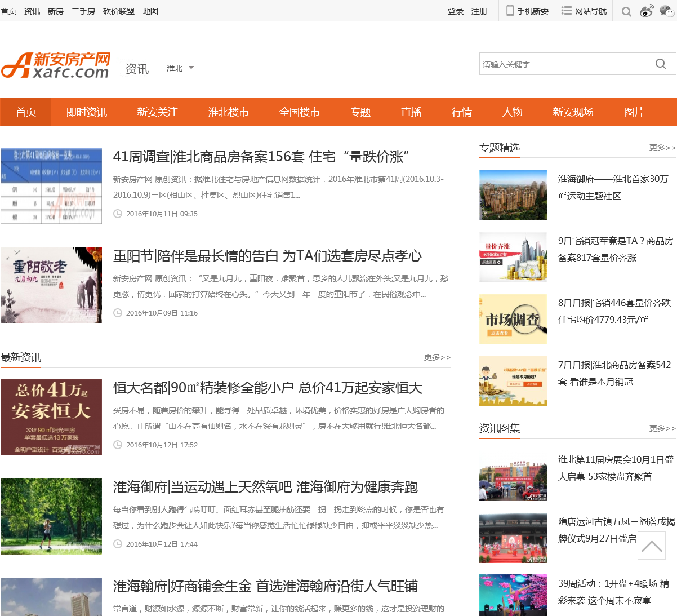677x616 pixels.
Task: Open the 人物 navigation tab
Action: [513, 112]
